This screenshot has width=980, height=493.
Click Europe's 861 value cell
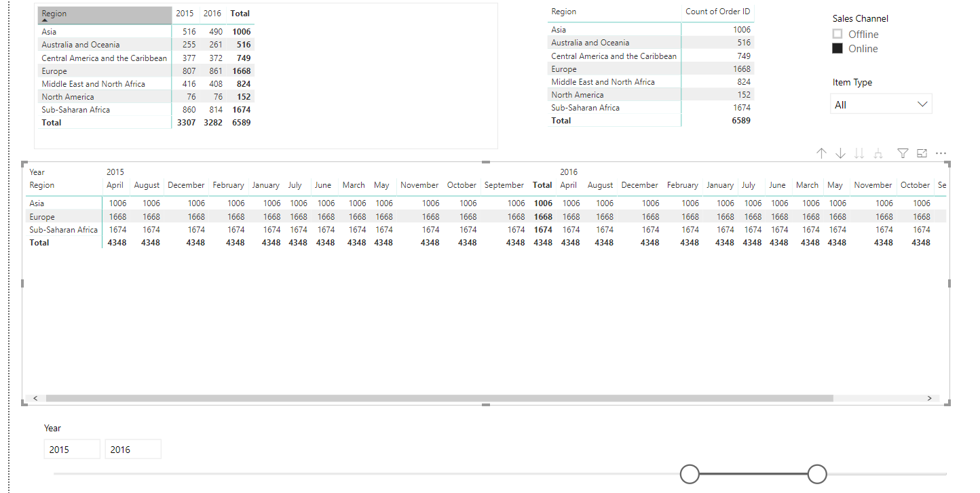(x=216, y=71)
